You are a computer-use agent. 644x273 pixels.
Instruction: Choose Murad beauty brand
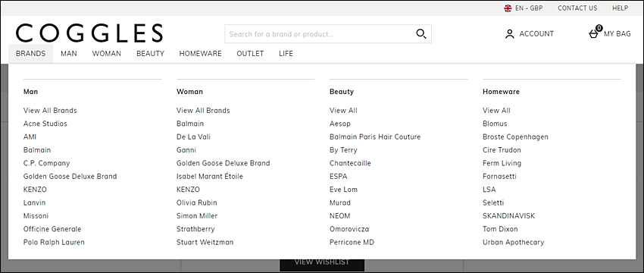coord(340,202)
